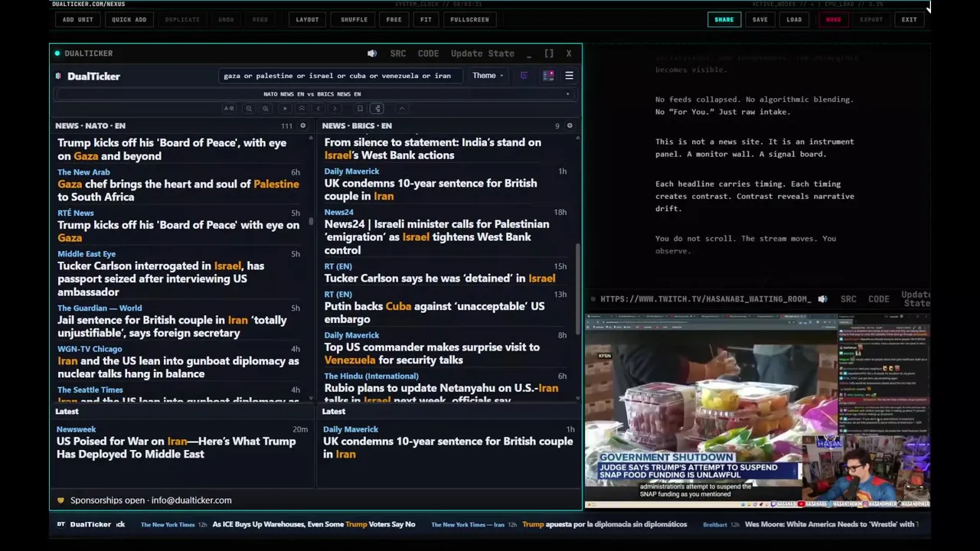Open Top US commander visits Venezuela headline
This screenshot has width=980, height=551.
point(432,354)
